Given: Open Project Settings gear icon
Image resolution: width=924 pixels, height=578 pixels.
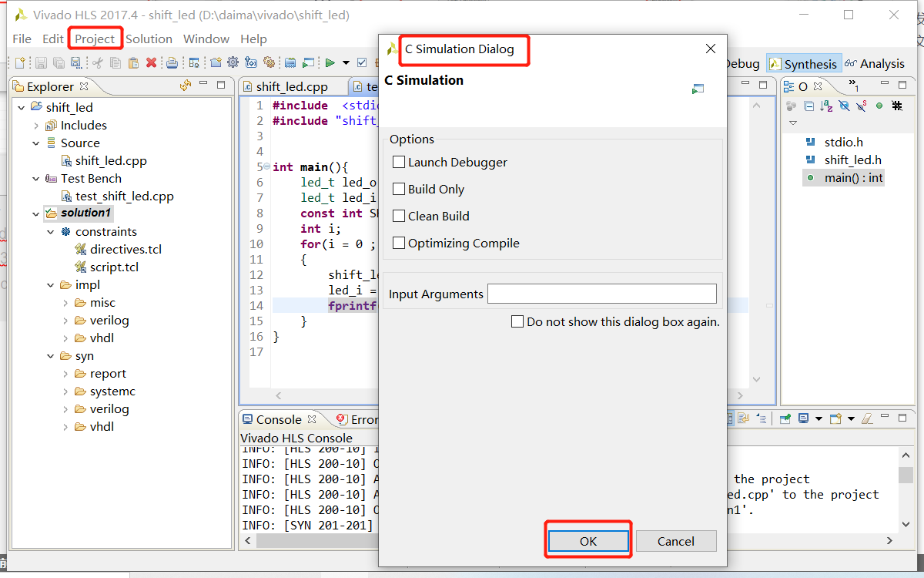Looking at the screenshot, I should pyautogui.click(x=233, y=63).
